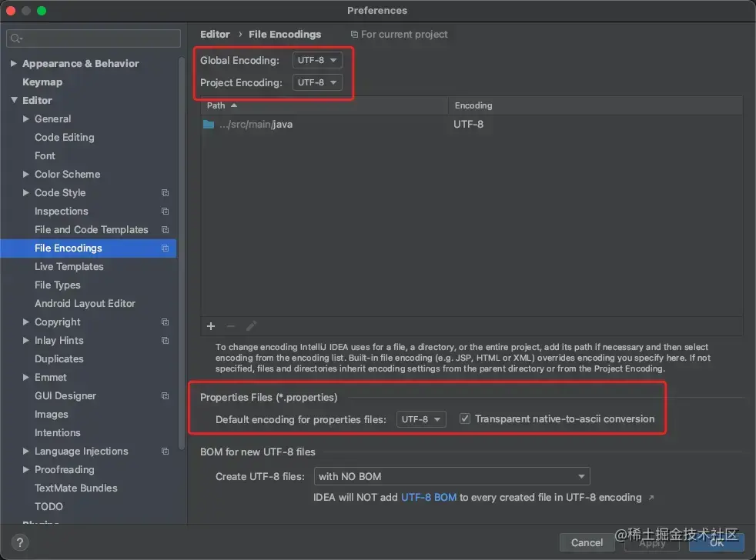Click the project-level icon next to Code Style
Image resolution: width=756 pixels, height=560 pixels.
point(165,193)
